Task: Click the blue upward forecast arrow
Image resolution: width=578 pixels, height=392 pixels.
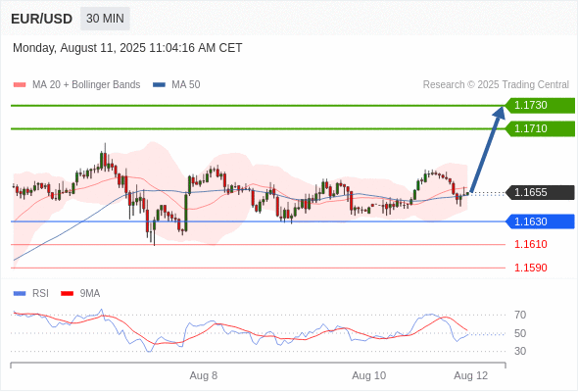Action: tap(487, 150)
